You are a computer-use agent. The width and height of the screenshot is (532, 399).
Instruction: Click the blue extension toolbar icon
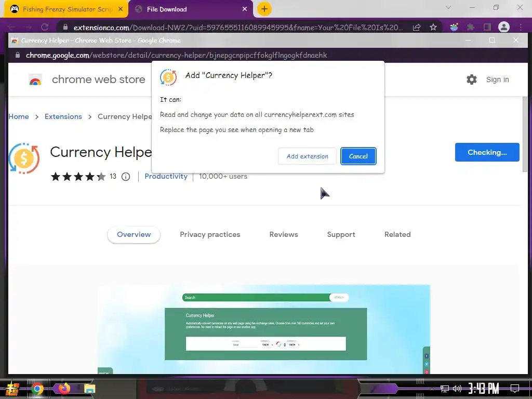[454, 27]
